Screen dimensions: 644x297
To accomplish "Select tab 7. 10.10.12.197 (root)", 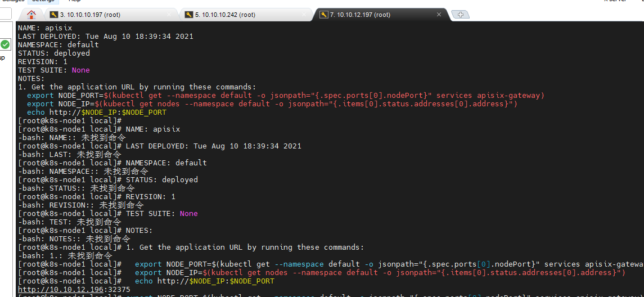I will (360, 15).
